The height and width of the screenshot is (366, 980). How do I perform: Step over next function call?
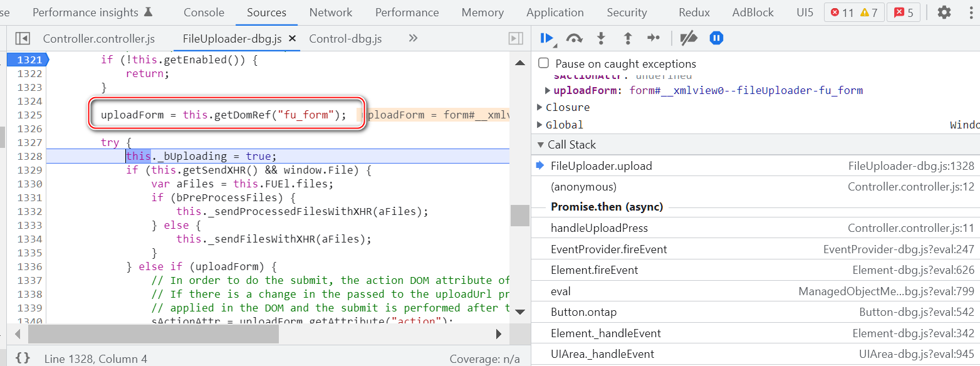click(x=574, y=39)
